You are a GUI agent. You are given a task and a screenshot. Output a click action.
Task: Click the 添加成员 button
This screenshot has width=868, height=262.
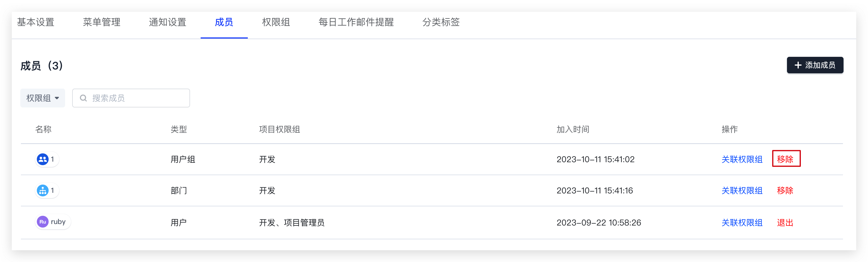[x=815, y=65]
